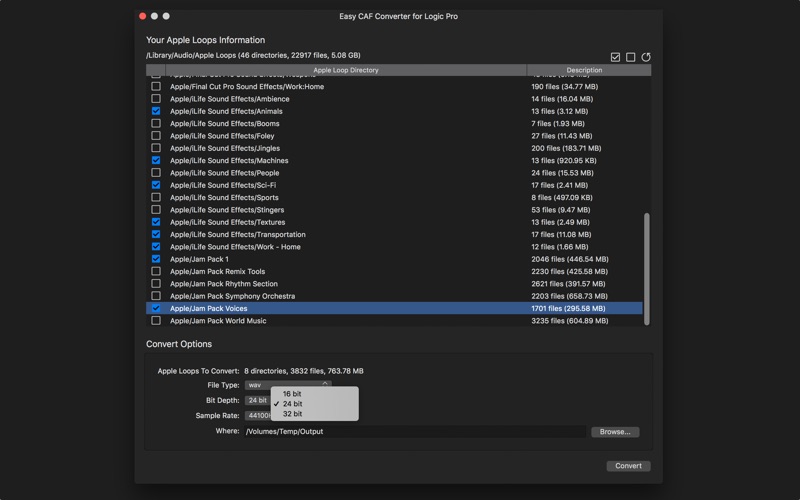Click the deselect-all empty box icon
Screen dimensions: 800x500
click(631, 57)
